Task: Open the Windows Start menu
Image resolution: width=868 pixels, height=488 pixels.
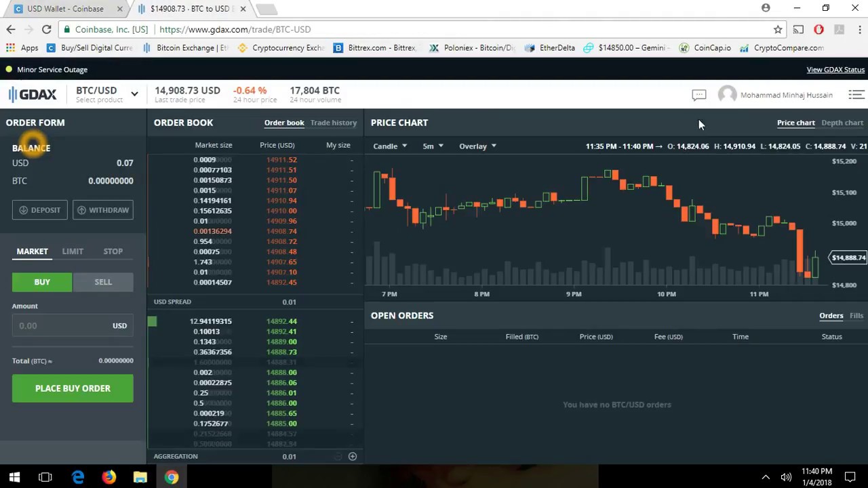Action: coord(14,477)
